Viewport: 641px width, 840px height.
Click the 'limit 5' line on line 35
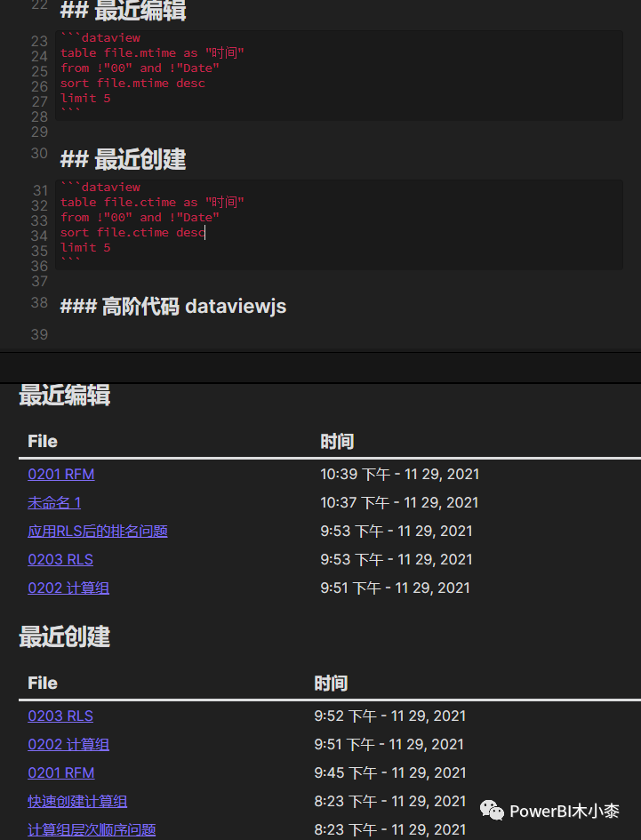pos(85,247)
